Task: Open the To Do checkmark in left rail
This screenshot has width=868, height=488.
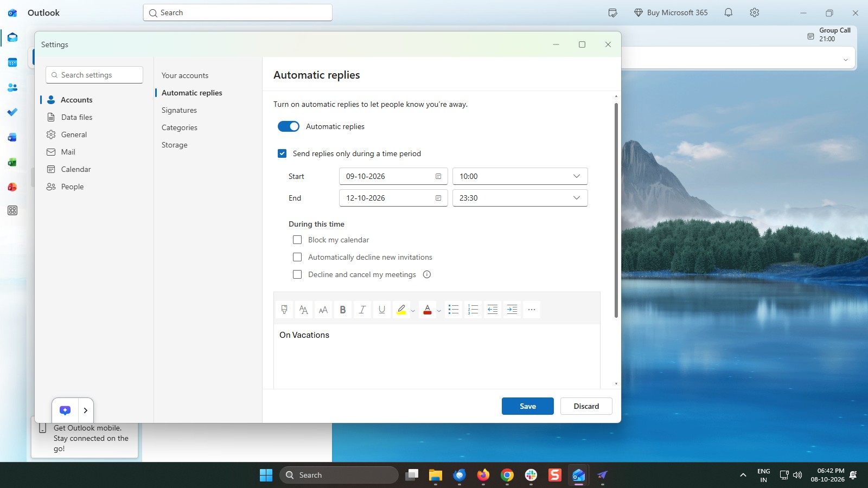Action: pyautogui.click(x=12, y=112)
